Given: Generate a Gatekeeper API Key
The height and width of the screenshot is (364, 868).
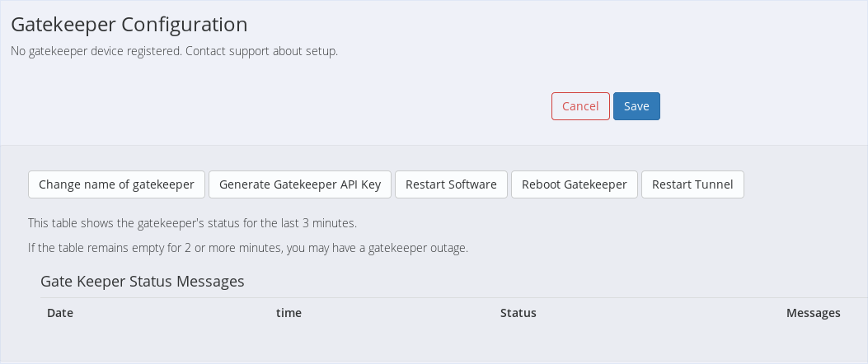Looking at the screenshot, I should click(x=300, y=184).
